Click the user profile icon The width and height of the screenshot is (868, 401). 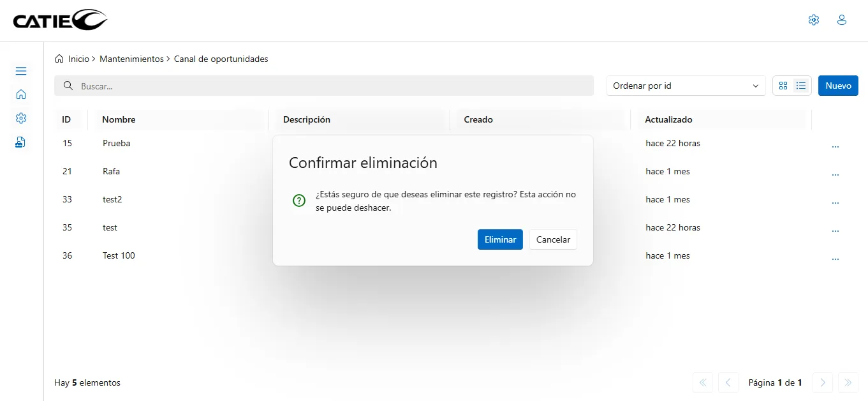coord(841,20)
